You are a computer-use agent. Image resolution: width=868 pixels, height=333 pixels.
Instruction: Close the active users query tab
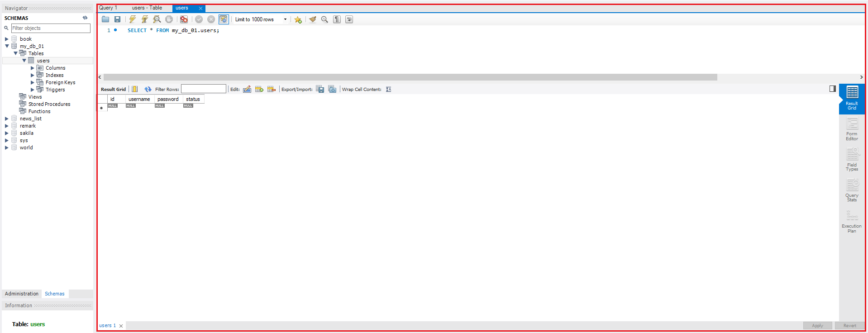(200, 8)
